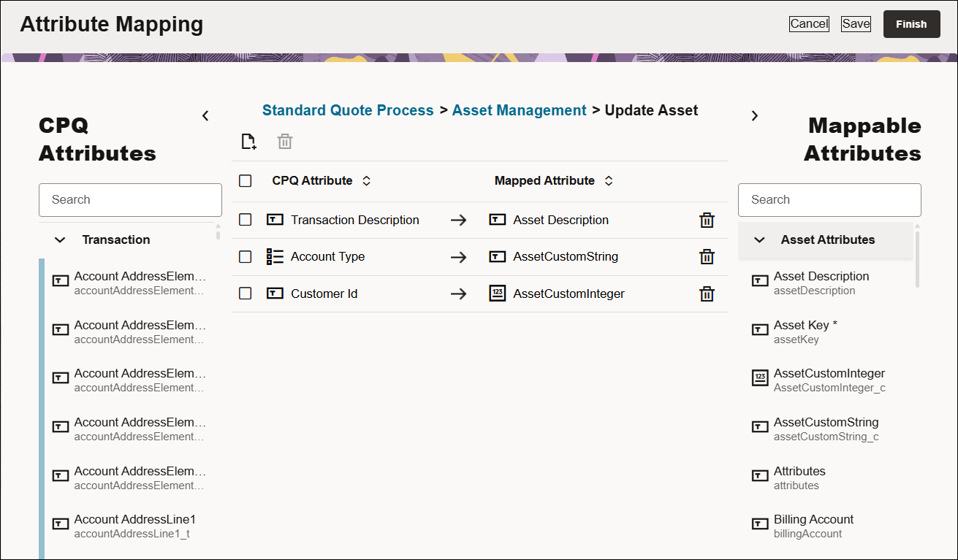
Task: Check the Transaction Description row checkbox
Action: pos(245,219)
